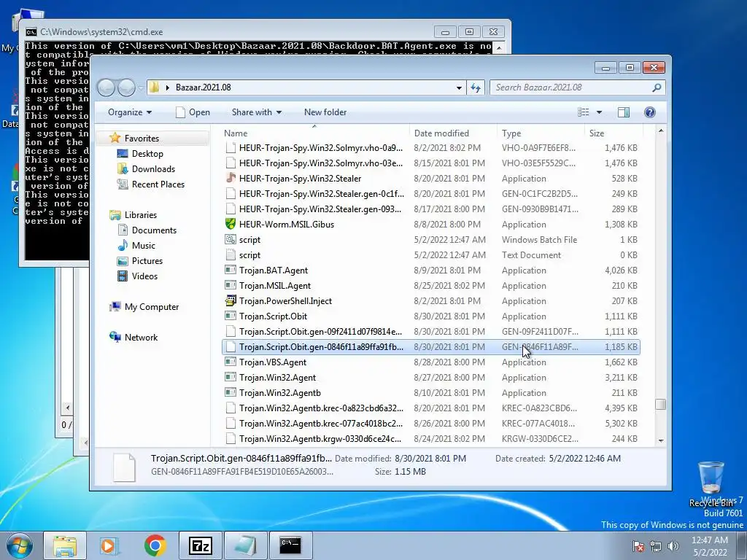
Task: Select Trojan.BAT.Agent application icon
Action: pyautogui.click(x=231, y=270)
